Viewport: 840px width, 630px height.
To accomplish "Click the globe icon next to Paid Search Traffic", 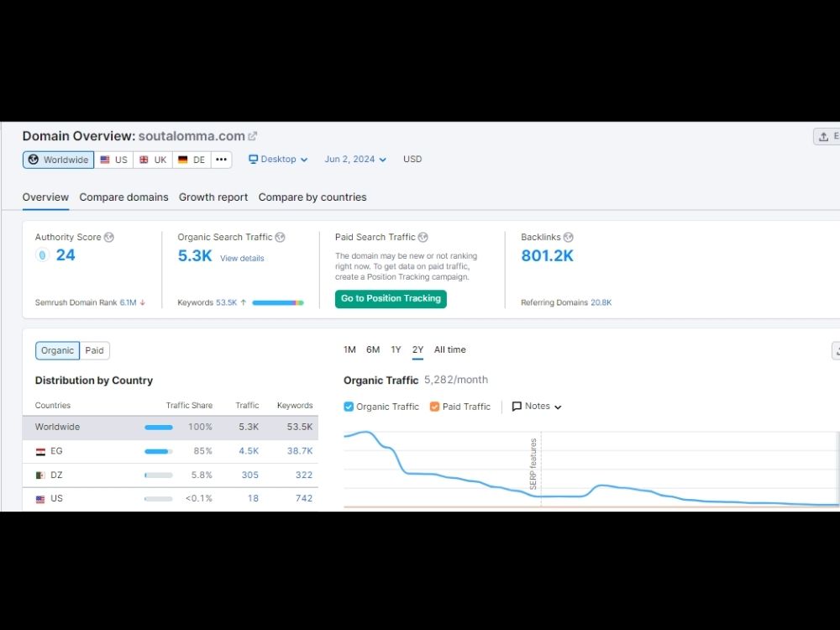I will tap(423, 237).
